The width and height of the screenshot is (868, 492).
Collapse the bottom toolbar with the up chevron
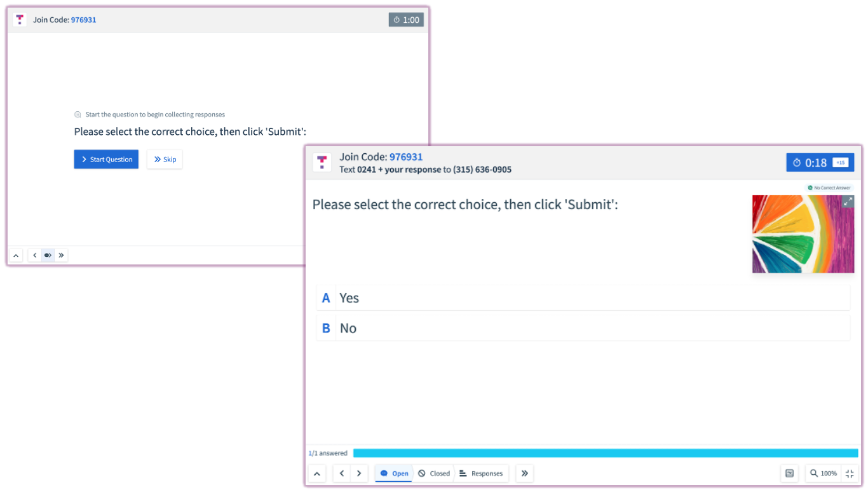point(317,474)
